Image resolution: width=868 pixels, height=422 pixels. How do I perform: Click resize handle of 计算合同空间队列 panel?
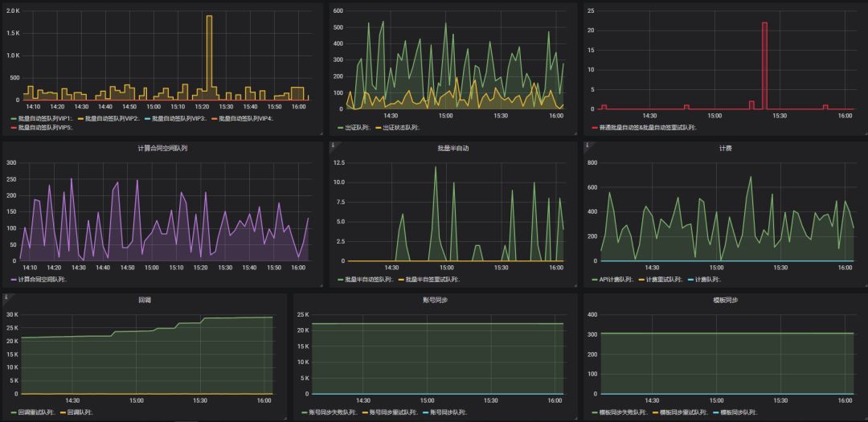[320, 285]
